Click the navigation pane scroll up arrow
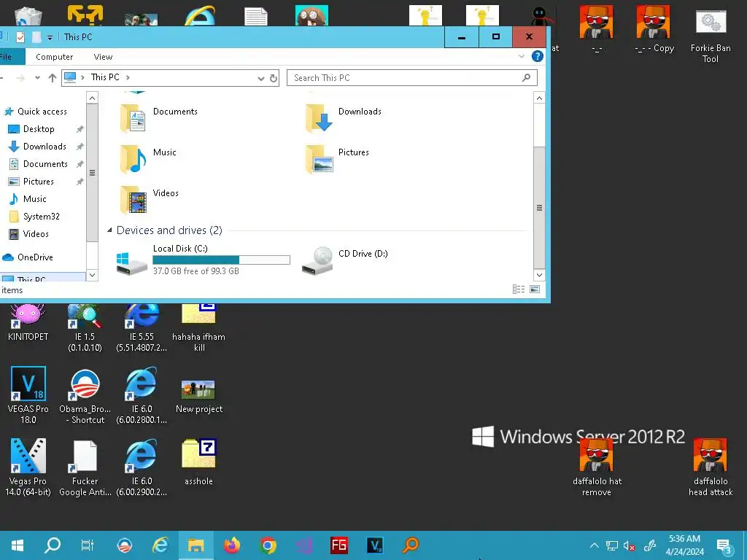 click(x=93, y=98)
